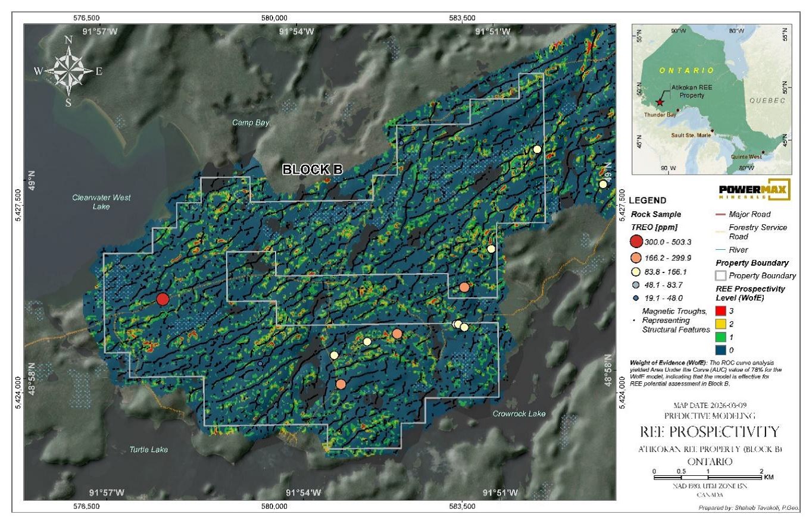Click the Crowrock Lake label
This screenshot has width=812, height=524.
(519, 413)
